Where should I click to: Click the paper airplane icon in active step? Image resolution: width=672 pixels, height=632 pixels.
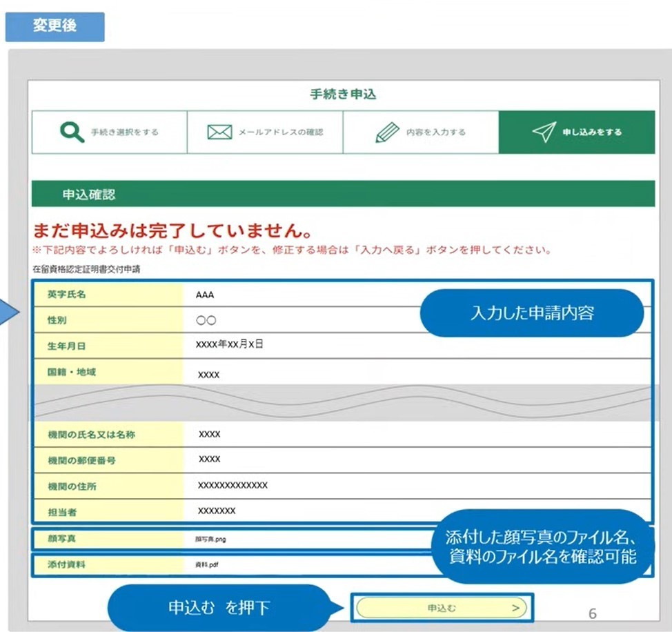pos(544,132)
